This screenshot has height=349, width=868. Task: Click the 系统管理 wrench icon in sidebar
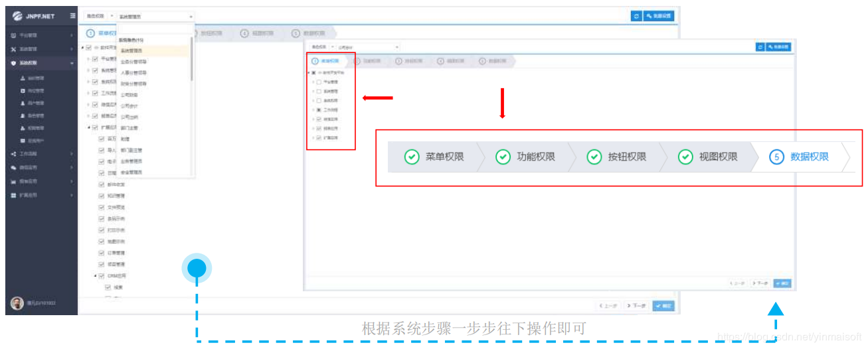[x=13, y=49]
